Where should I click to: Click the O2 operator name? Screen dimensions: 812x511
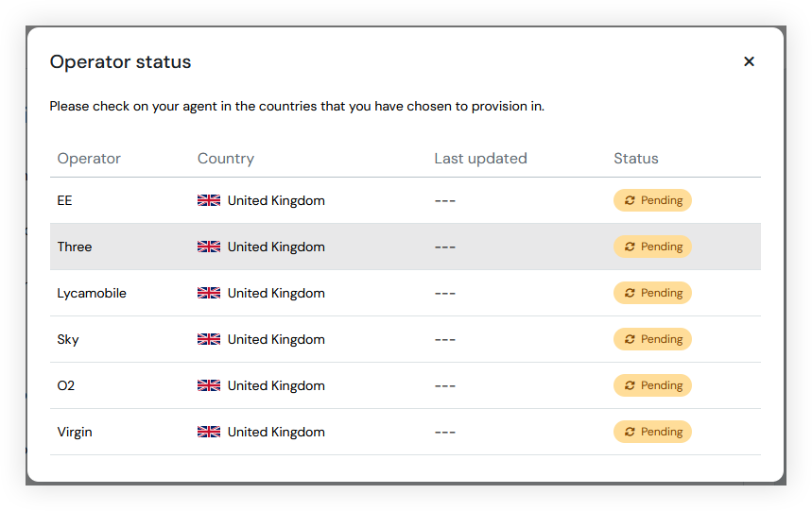[66, 385]
